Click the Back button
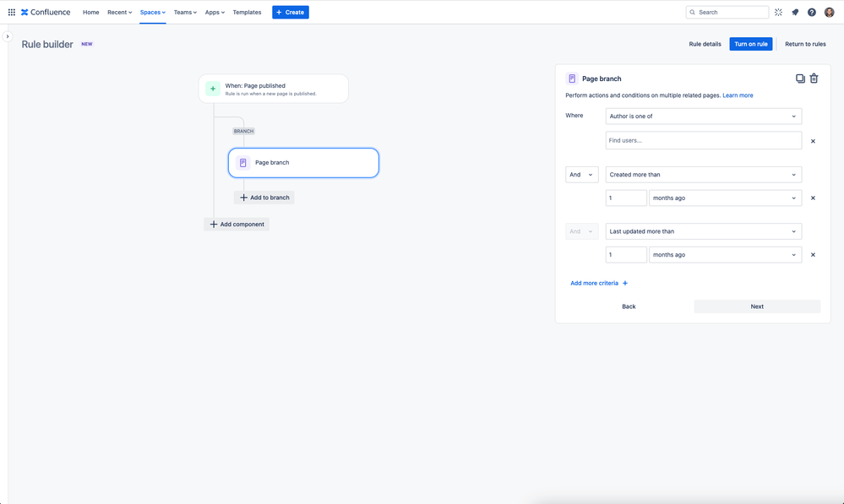 [x=629, y=306]
